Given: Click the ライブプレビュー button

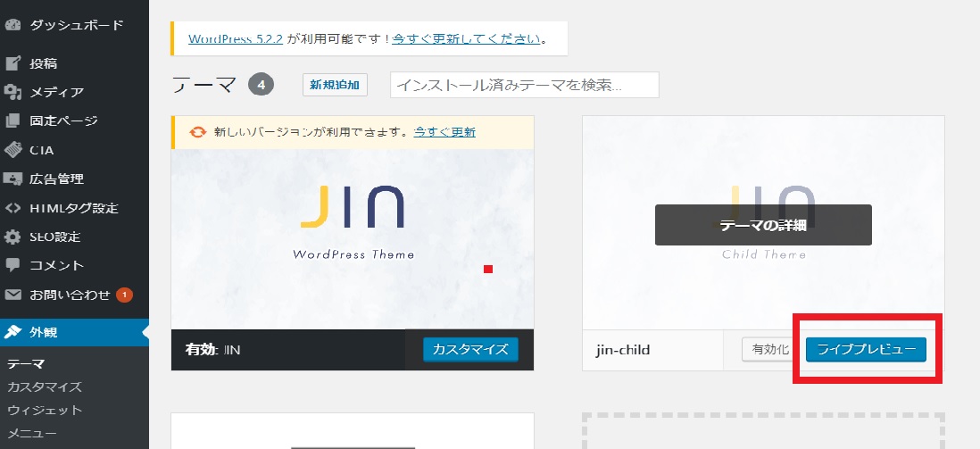Looking at the screenshot, I should [866, 350].
